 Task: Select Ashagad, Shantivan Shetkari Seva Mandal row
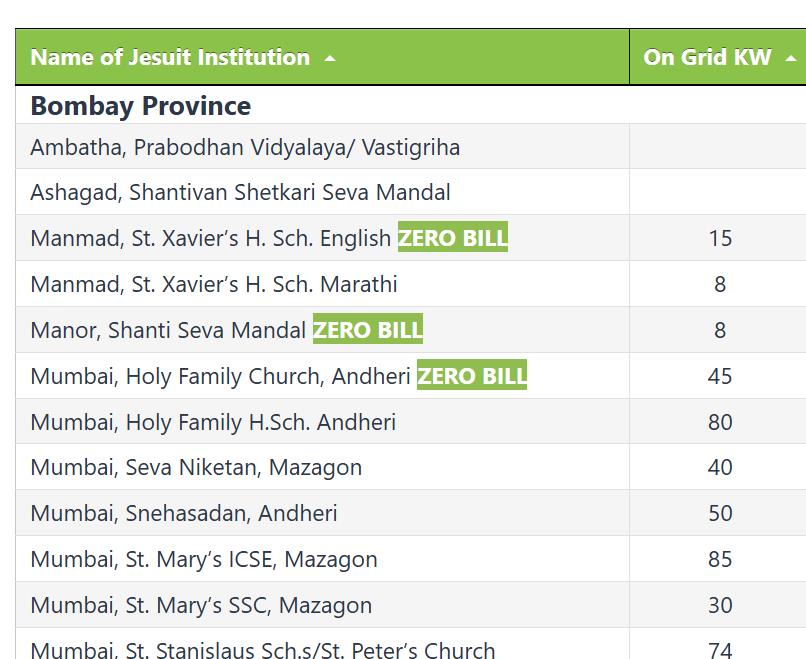(x=411, y=192)
